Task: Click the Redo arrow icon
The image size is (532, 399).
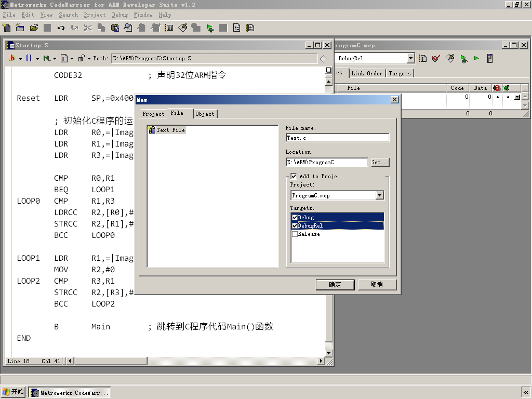Action: click(74, 28)
